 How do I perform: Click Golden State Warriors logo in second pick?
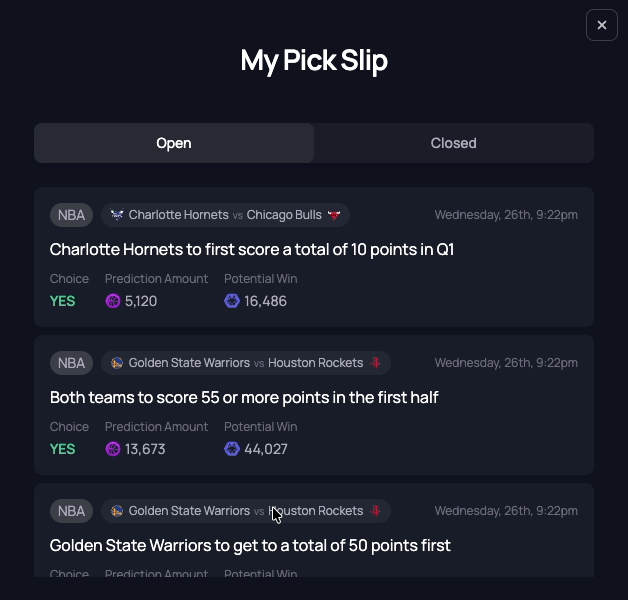pyautogui.click(x=117, y=363)
